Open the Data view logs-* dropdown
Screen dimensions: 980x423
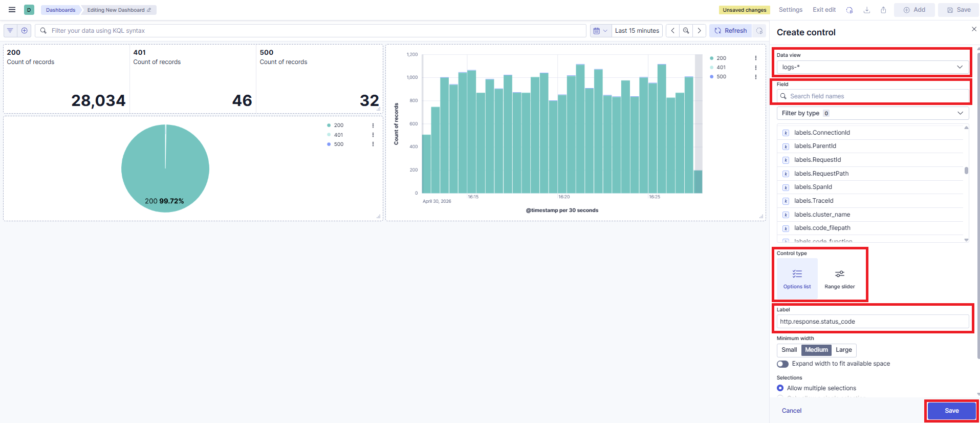pos(873,67)
